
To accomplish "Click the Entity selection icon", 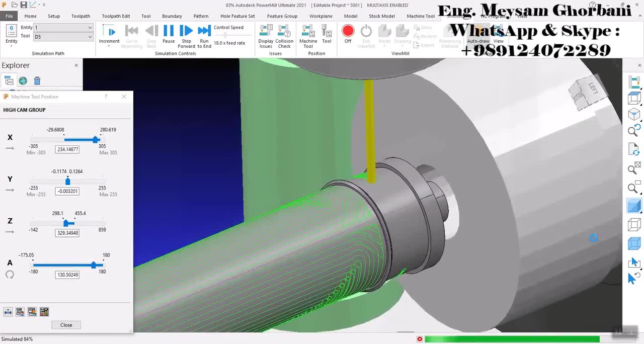I will 11,34.
